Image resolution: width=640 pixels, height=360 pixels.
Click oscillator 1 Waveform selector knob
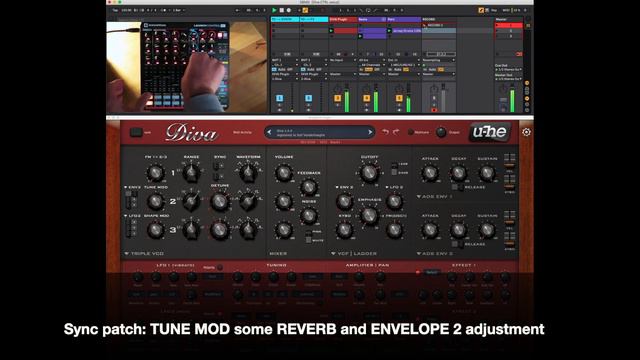(x=248, y=173)
